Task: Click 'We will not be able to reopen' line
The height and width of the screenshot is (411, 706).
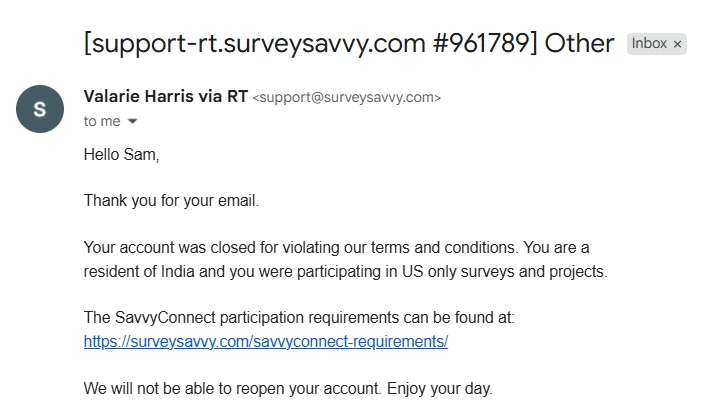Action: pos(230,388)
